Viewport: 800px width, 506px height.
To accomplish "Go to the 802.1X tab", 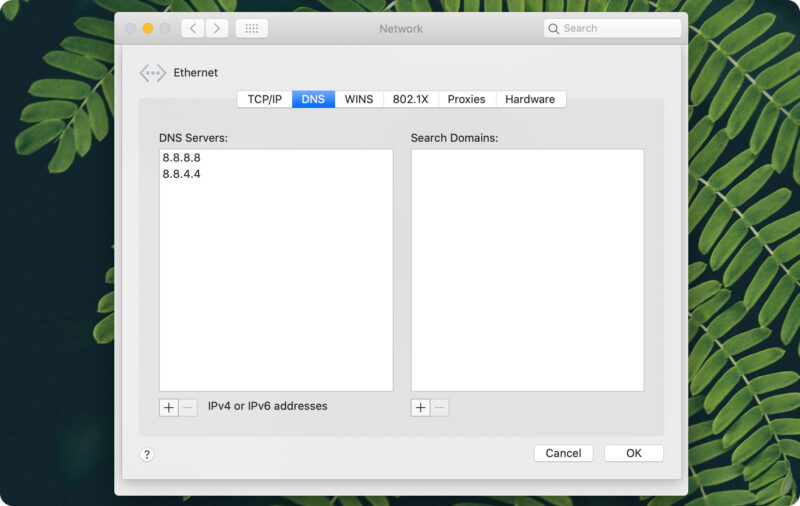I will [x=410, y=99].
